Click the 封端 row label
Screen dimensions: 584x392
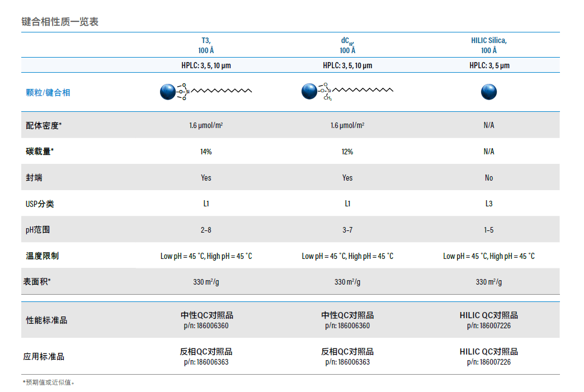(34, 178)
